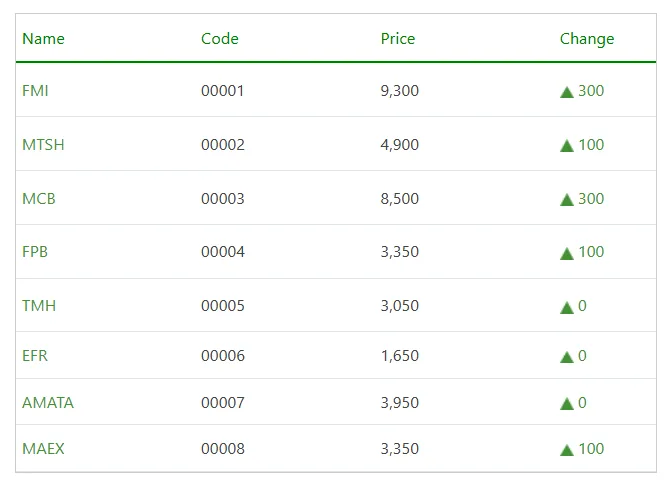Image resolution: width=667 pixels, height=483 pixels.
Task: Click the up triangle in MAEX row
Action: coord(567,450)
